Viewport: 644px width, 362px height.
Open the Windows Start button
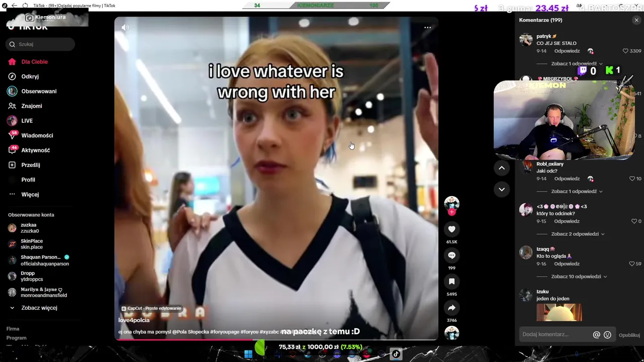(248, 354)
